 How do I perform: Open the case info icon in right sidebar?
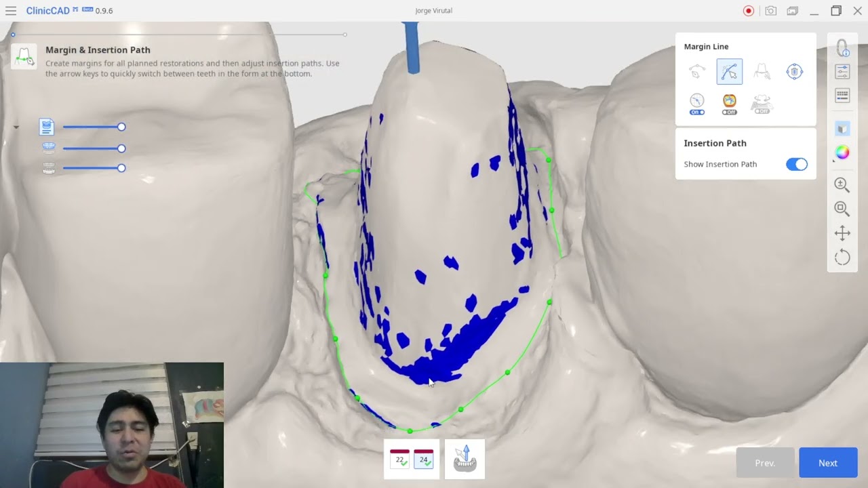tap(842, 48)
